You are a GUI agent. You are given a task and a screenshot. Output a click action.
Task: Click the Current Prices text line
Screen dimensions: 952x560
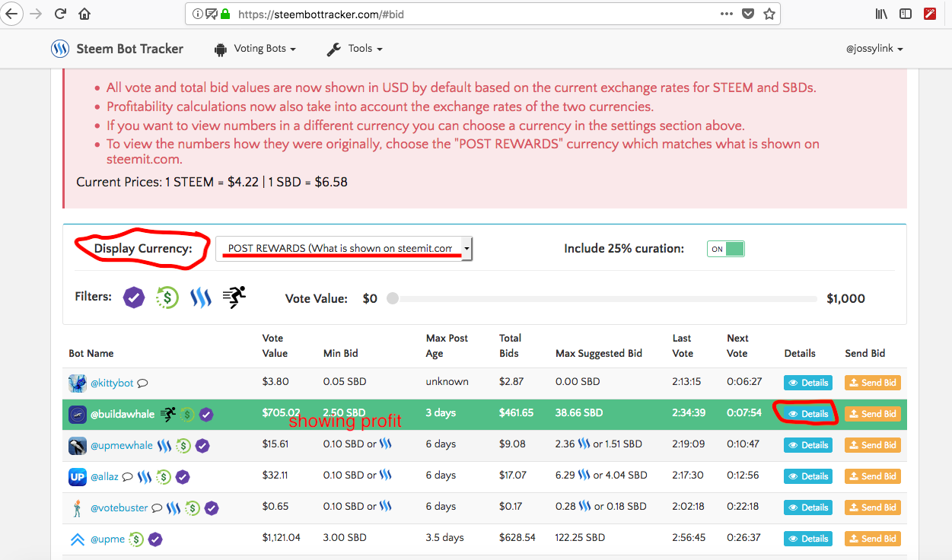(212, 182)
